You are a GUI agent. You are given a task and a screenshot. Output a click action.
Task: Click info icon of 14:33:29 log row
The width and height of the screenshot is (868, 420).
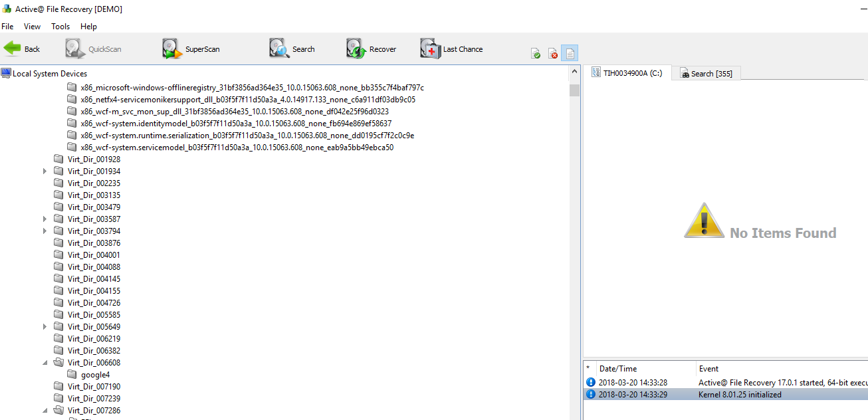(x=590, y=394)
